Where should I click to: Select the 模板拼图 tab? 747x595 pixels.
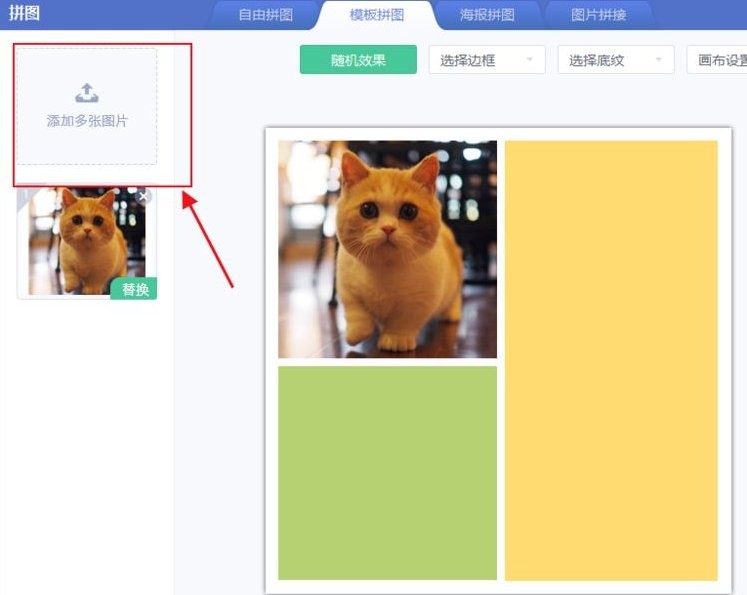tap(377, 15)
